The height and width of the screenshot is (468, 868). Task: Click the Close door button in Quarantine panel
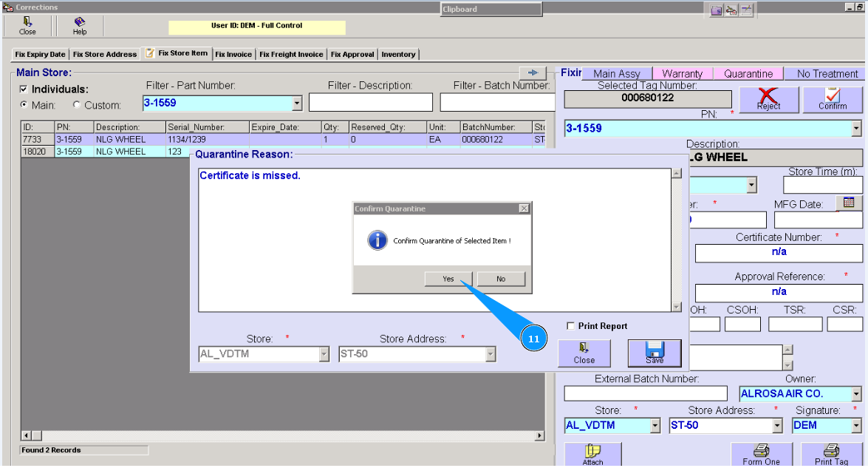pyautogui.click(x=584, y=353)
